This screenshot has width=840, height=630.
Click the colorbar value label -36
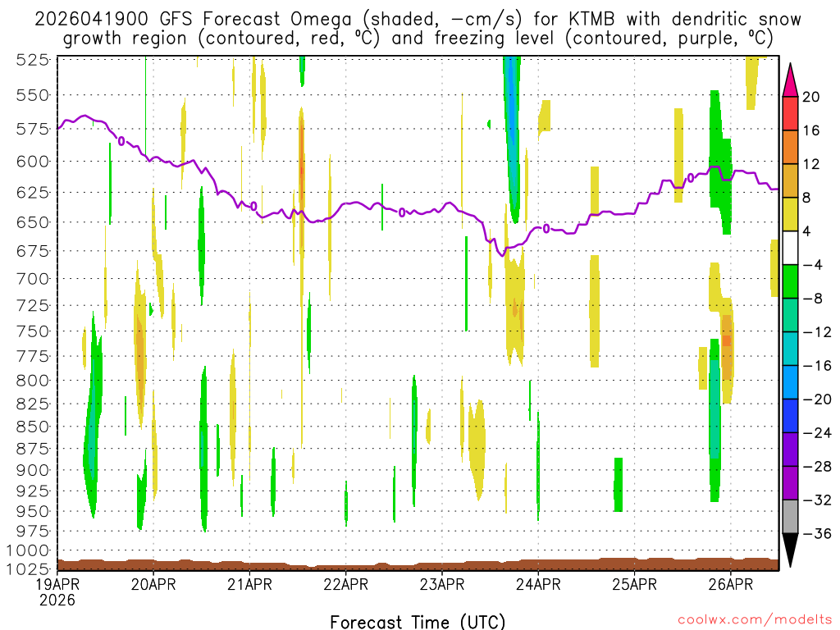tap(818, 534)
